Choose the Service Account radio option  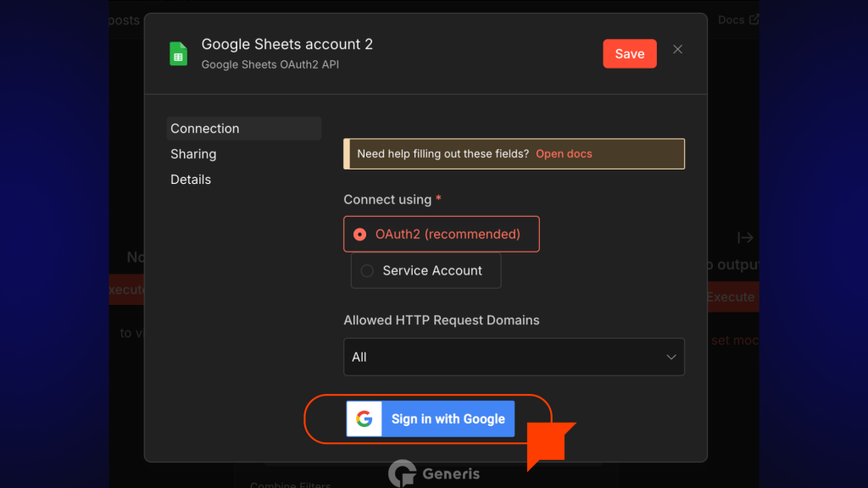coord(367,271)
